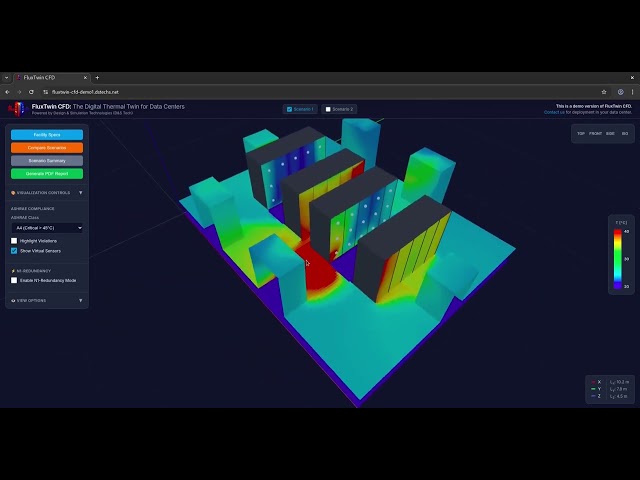The image size is (640, 480).
Task: Expand the View Options section
Action: tap(80, 301)
